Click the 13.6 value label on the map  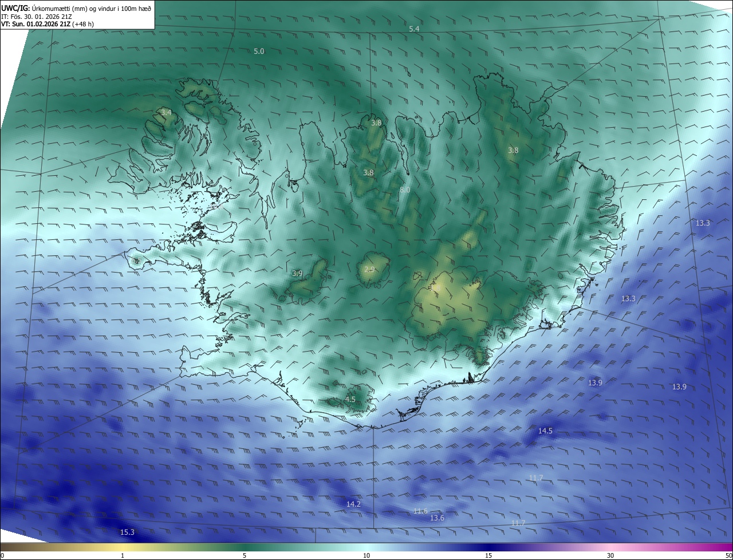(x=437, y=518)
